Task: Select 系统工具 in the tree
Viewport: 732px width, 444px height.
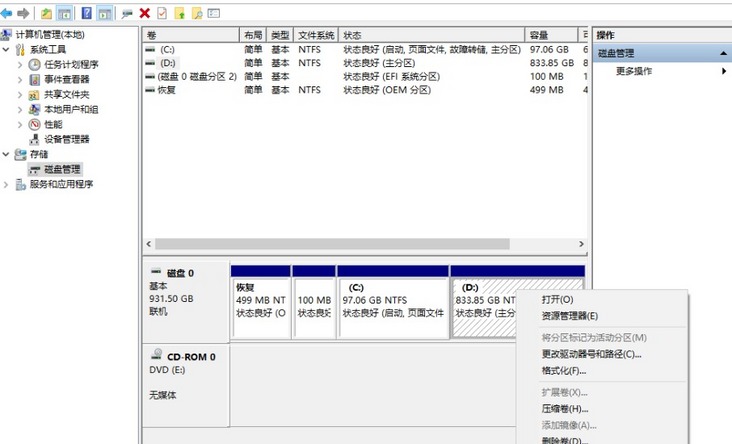Action: click(x=48, y=49)
